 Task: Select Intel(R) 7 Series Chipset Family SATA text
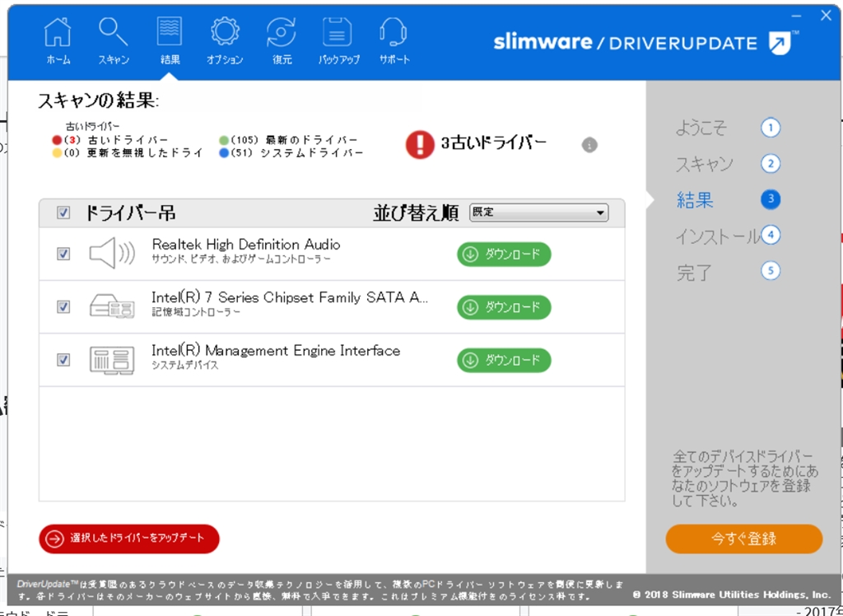[x=291, y=297]
